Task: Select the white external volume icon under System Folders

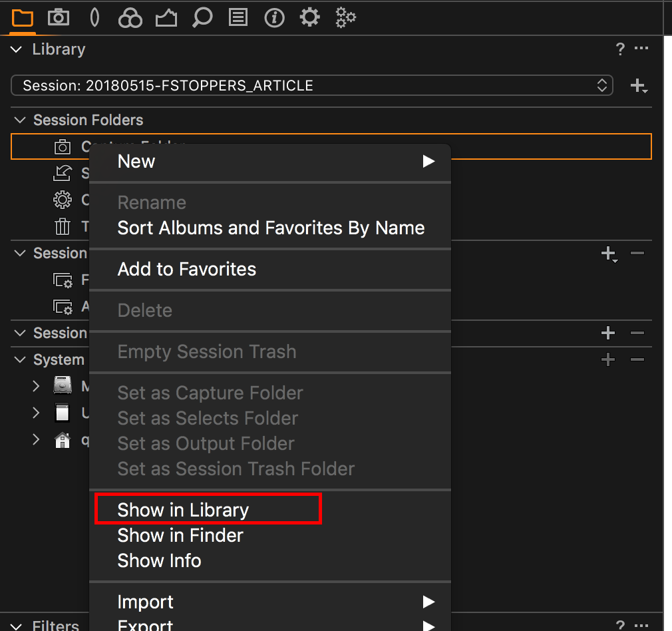Action: [x=63, y=413]
